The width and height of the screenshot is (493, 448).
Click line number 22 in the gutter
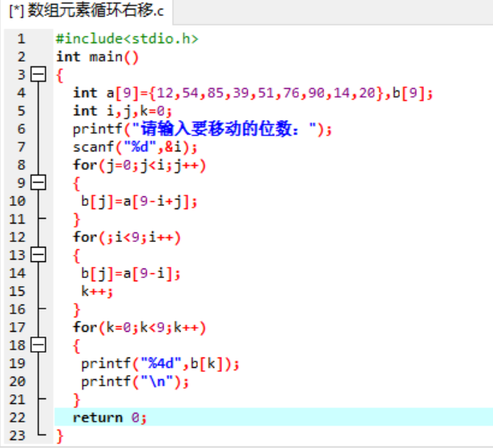coord(17,418)
